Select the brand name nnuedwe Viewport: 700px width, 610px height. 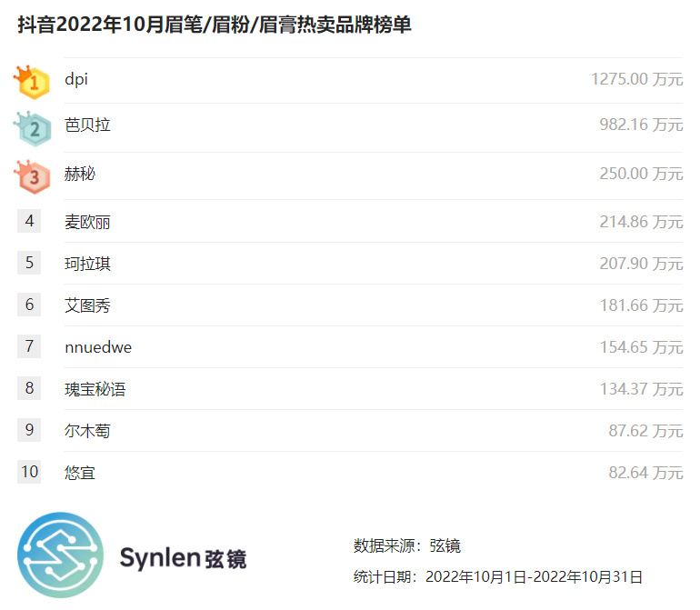pyautogui.click(x=98, y=347)
